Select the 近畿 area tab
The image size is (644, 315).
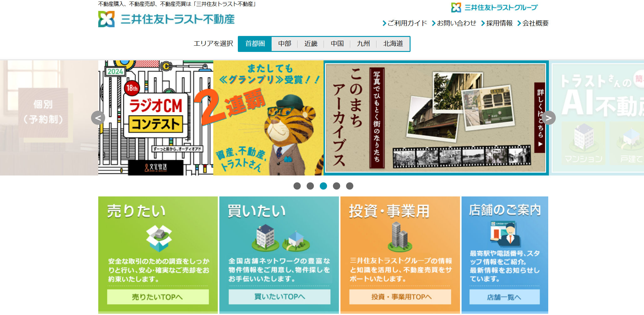tap(311, 44)
